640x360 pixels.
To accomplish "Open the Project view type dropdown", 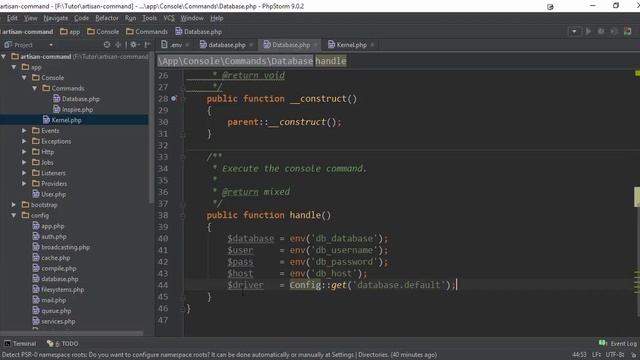I will (x=51, y=45).
